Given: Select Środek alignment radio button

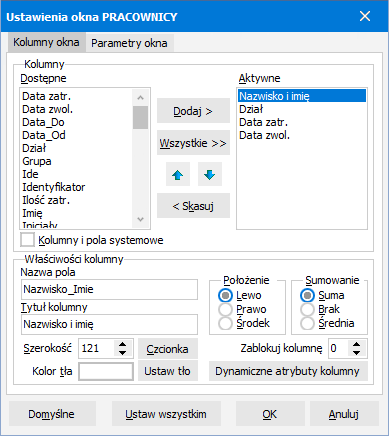Looking at the screenshot, I should 225,323.
